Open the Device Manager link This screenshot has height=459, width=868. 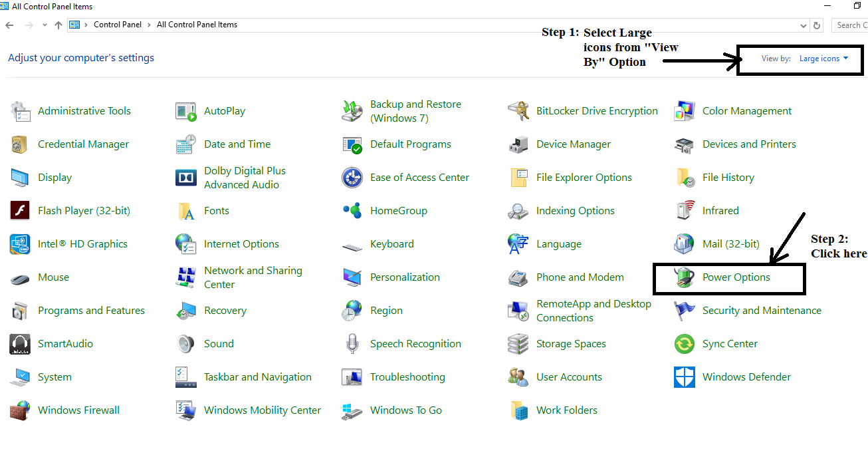pos(573,144)
